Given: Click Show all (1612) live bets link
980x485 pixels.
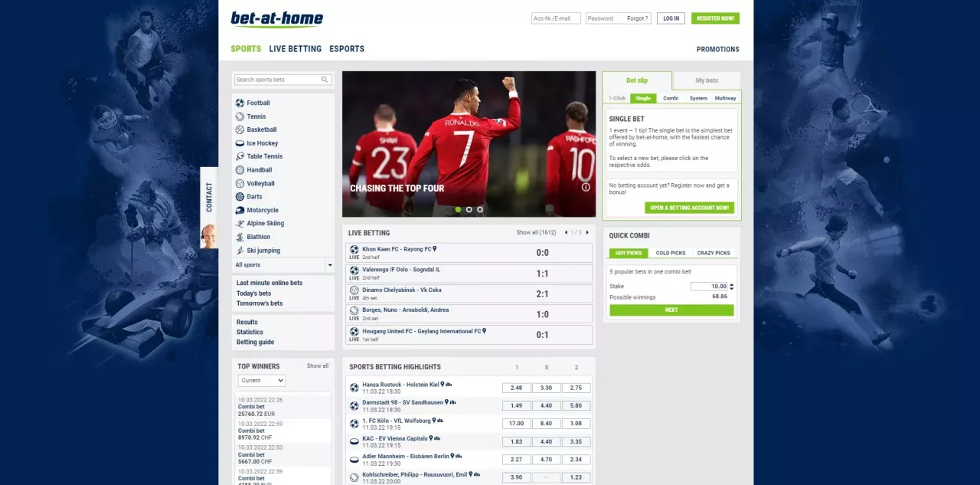Looking at the screenshot, I should coord(536,232).
